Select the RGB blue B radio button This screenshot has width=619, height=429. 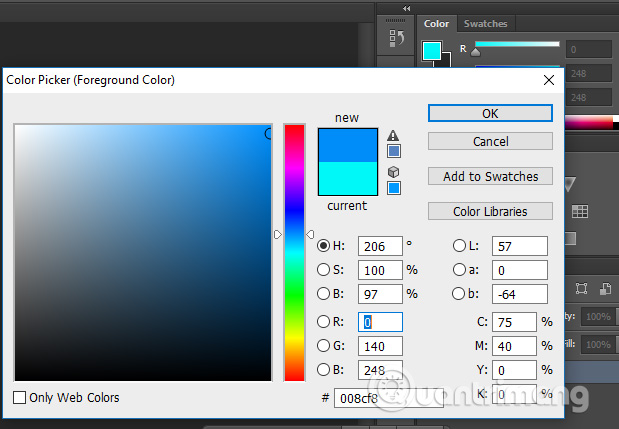323,370
